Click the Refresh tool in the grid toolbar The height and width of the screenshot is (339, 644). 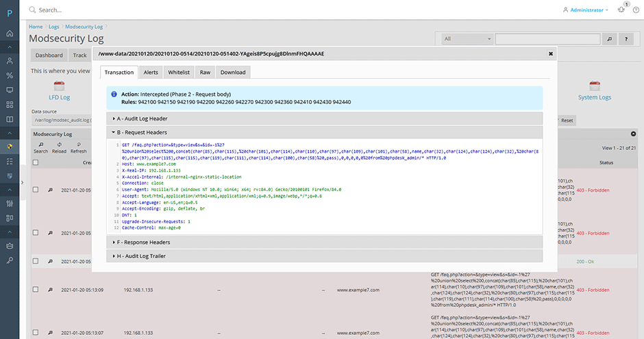coord(79,148)
